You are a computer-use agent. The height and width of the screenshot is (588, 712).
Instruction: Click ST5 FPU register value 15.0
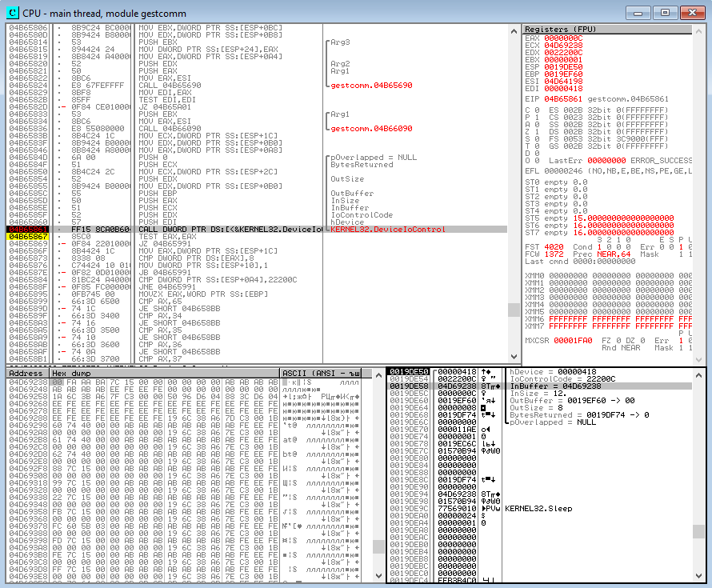pyautogui.click(x=623, y=218)
